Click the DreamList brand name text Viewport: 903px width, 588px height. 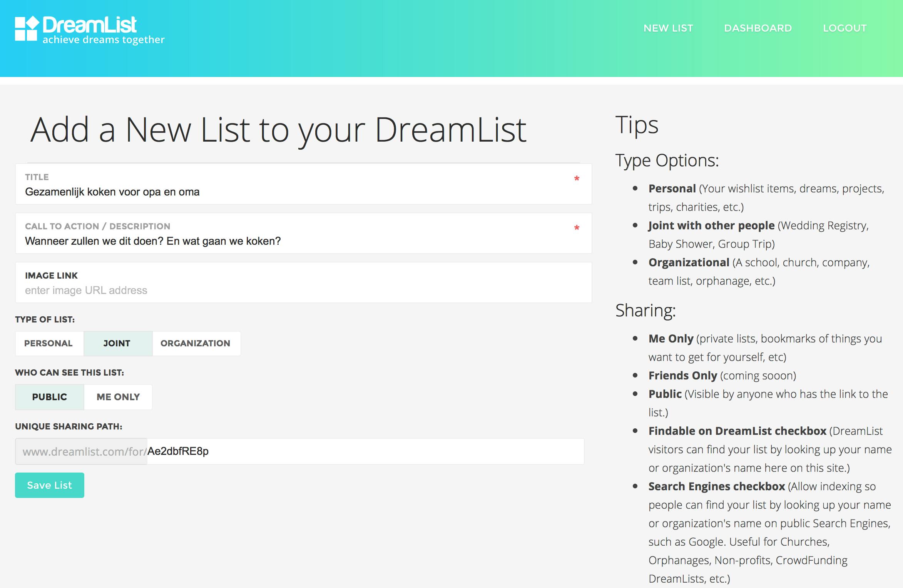(x=89, y=25)
